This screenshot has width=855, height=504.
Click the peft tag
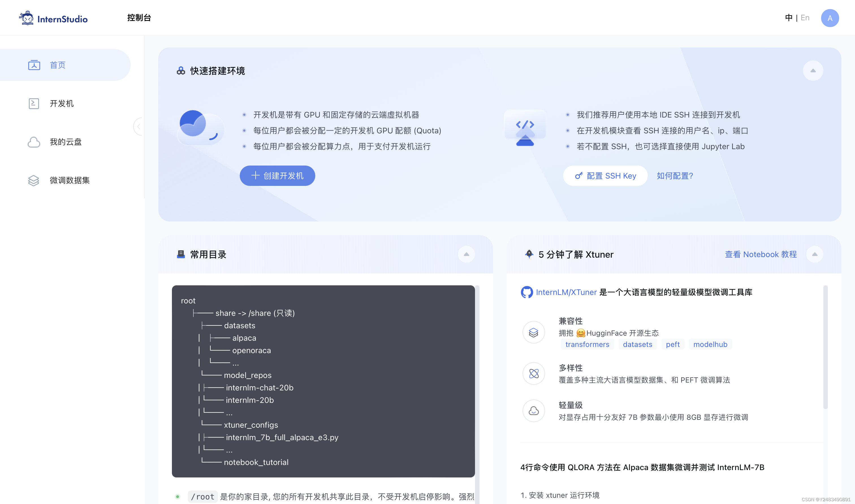[673, 344]
